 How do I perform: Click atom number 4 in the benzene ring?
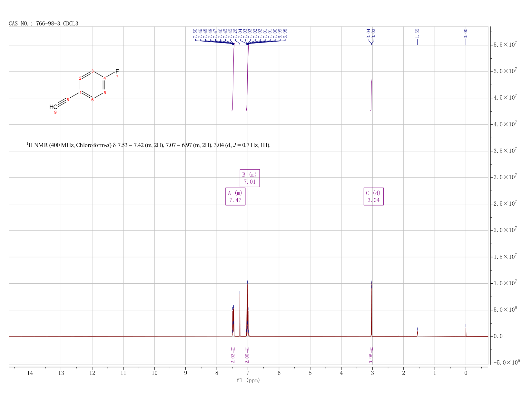click(x=104, y=78)
